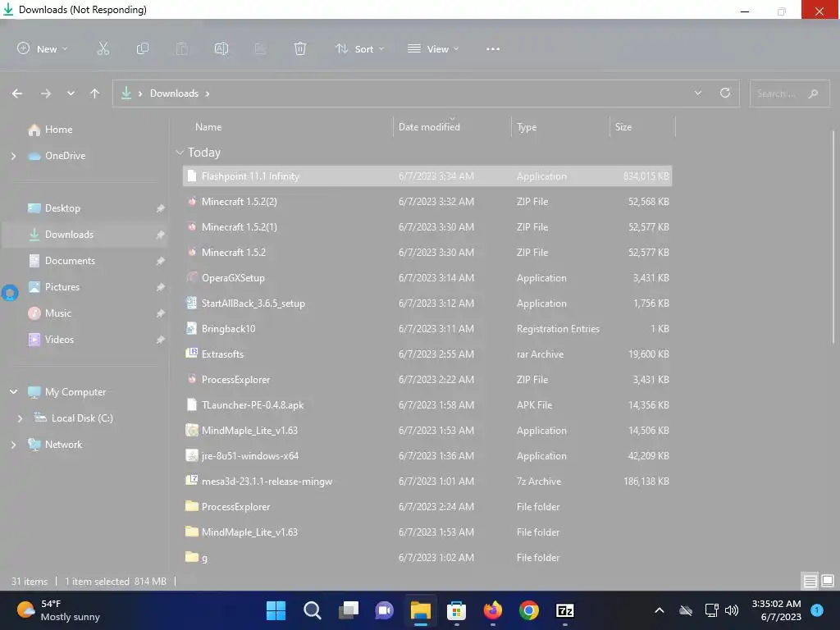Screen dimensions: 840x630
Task: Collapse My Computer tree node
Action: point(13,392)
